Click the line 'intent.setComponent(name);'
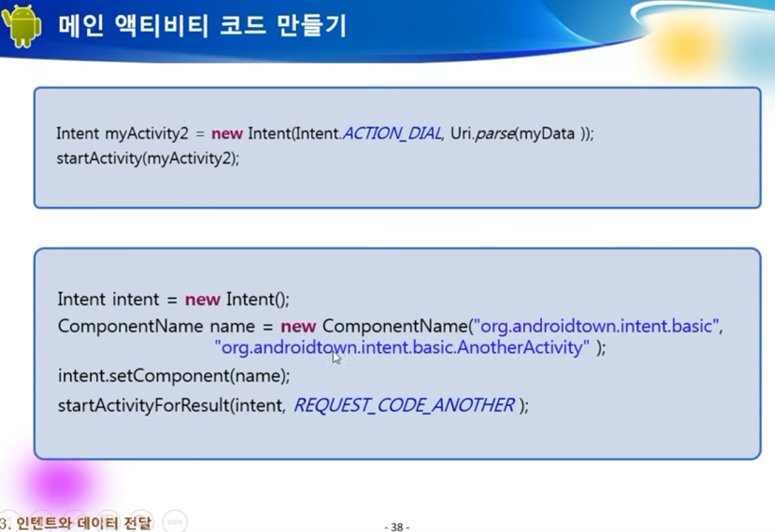The height and width of the screenshot is (532, 775). [174, 375]
